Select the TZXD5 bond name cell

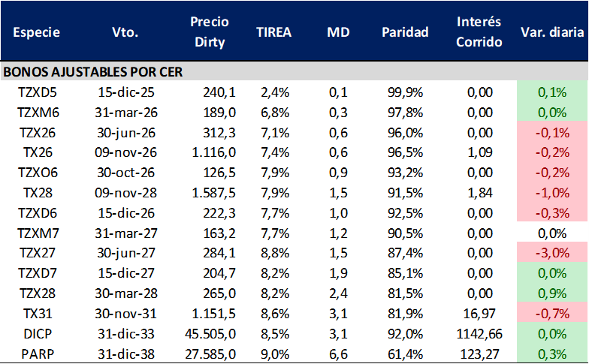tap(38, 92)
